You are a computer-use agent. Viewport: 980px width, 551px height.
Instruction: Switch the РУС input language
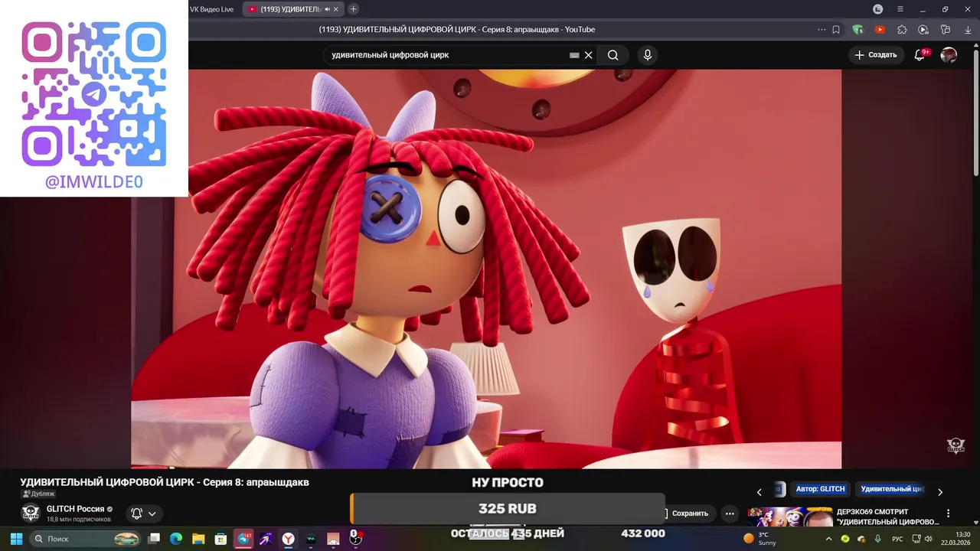click(897, 539)
